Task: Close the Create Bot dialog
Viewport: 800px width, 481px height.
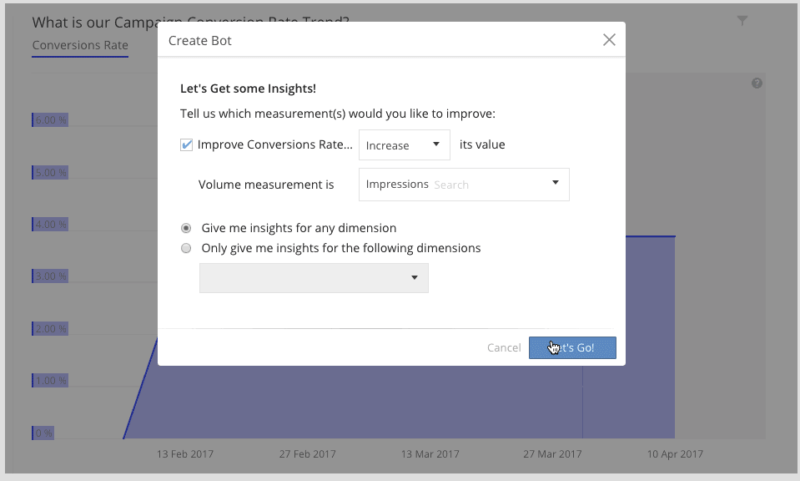Action: 609,40
